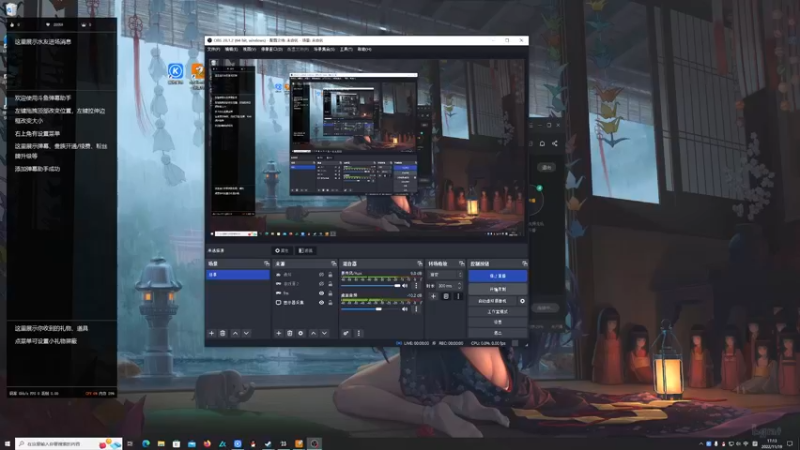The height and width of the screenshot is (450, 800).
Task: Click blue streaming button in controls
Action: (497, 276)
